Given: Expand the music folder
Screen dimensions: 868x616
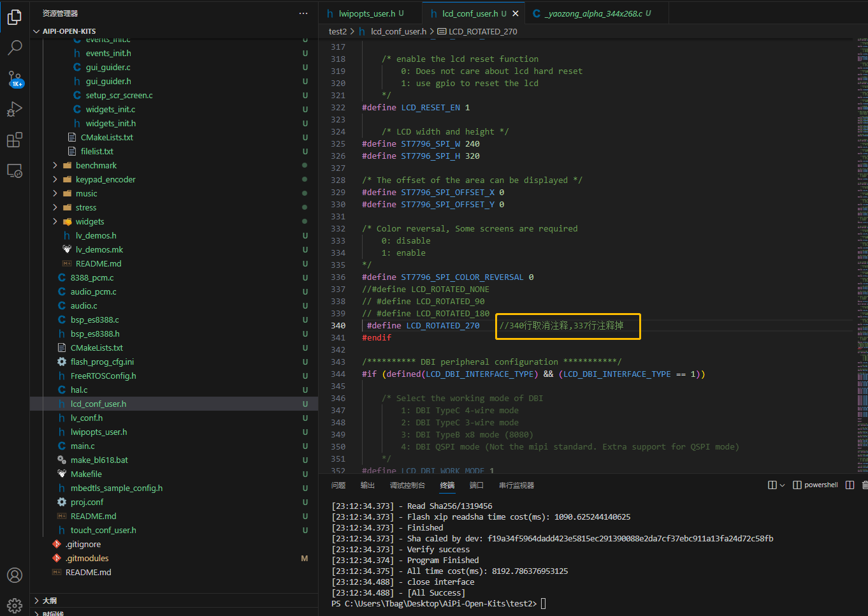Looking at the screenshot, I should coord(55,193).
